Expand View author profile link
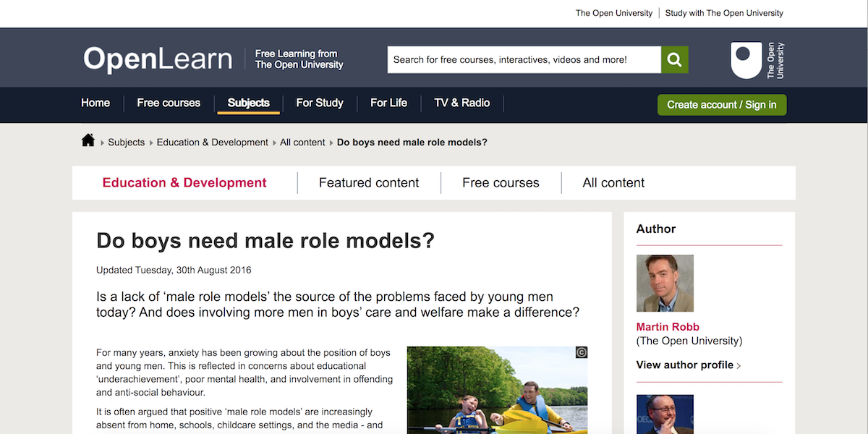The image size is (868, 434). [x=688, y=365]
